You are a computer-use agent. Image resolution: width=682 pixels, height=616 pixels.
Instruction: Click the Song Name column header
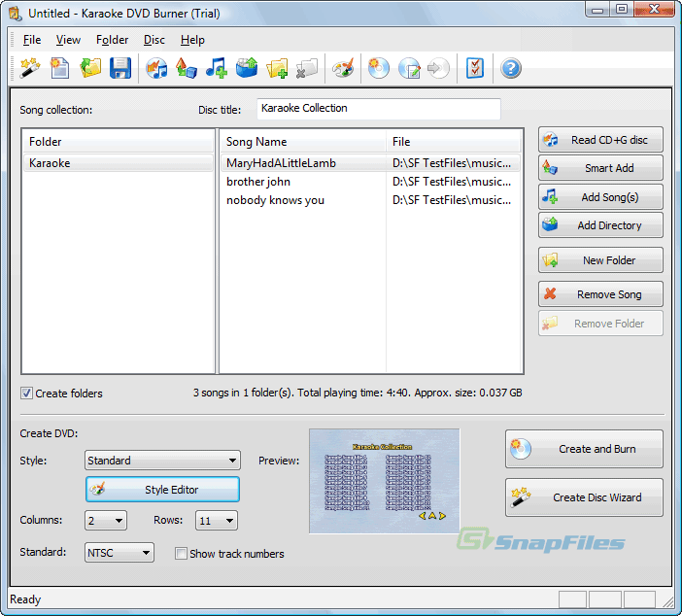(303, 142)
